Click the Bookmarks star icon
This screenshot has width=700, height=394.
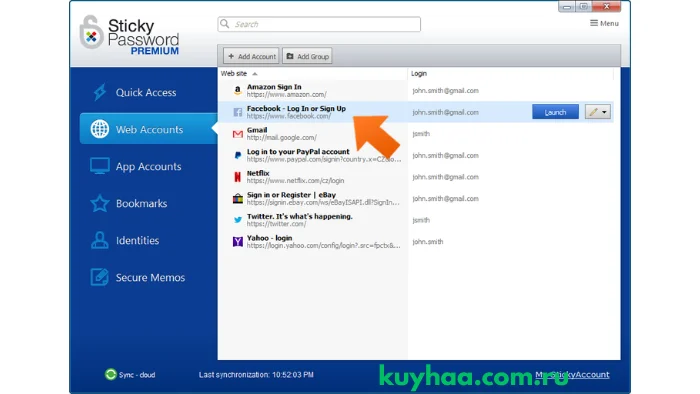pyautogui.click(x=100, y=203)
